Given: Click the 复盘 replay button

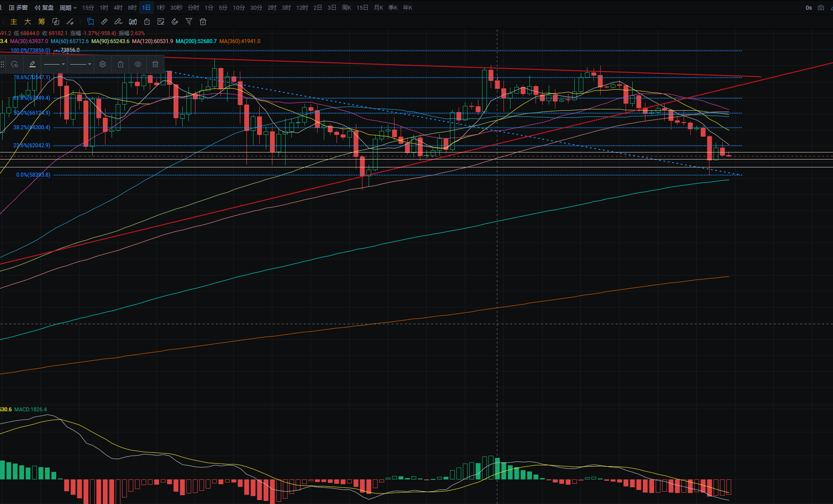Looking at the screenshot, I should tap(44, 7).
